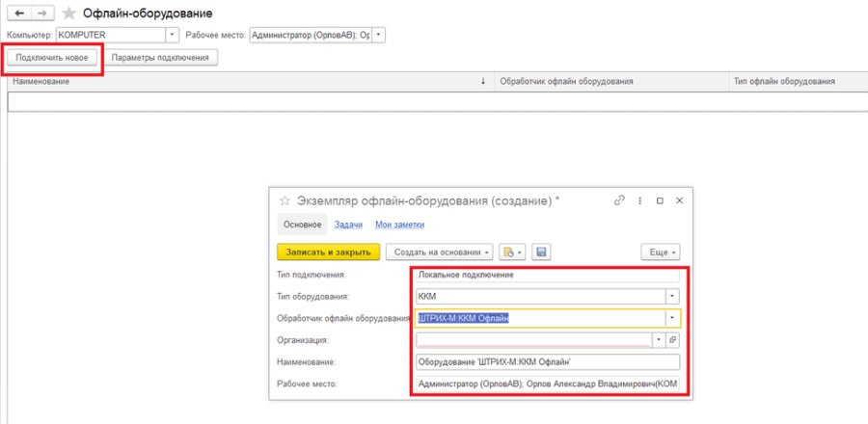Click the Компьютер field with KOMPUTER

point(111,35)
